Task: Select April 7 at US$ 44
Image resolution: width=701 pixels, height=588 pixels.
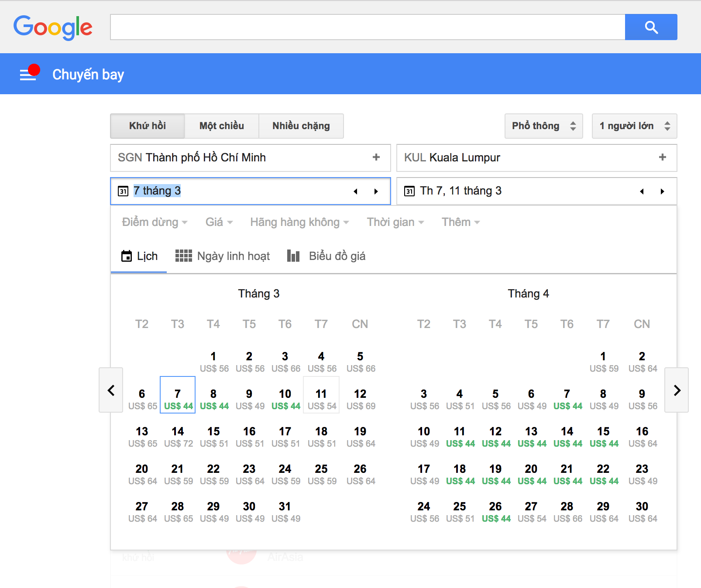Action: [x=567, y=400]
